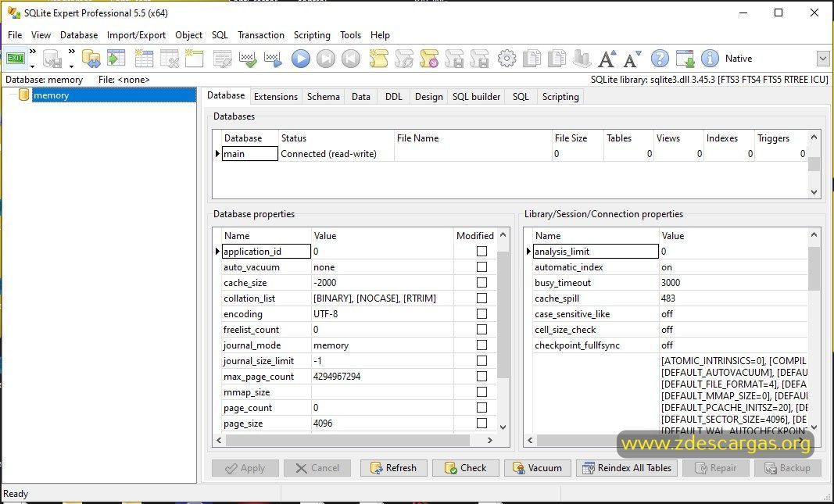Click the green EXIT toolbar icon
834x504 pixels.
[16, 59]
